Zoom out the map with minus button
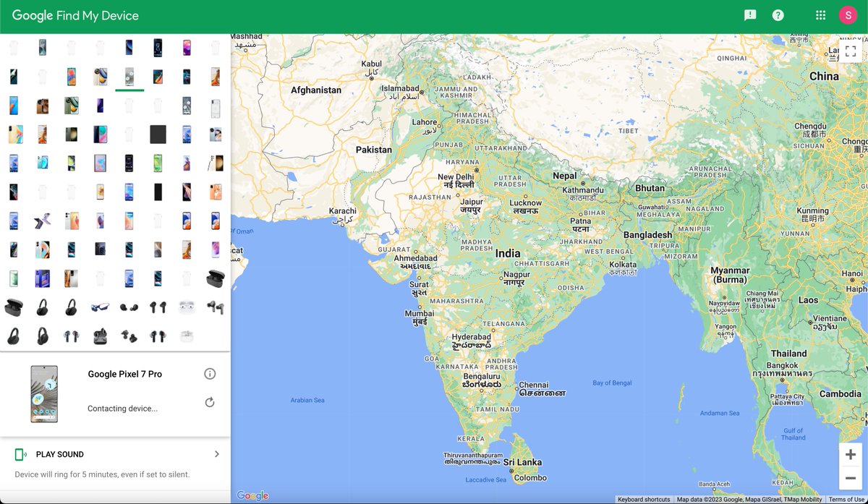 (851, 477)
